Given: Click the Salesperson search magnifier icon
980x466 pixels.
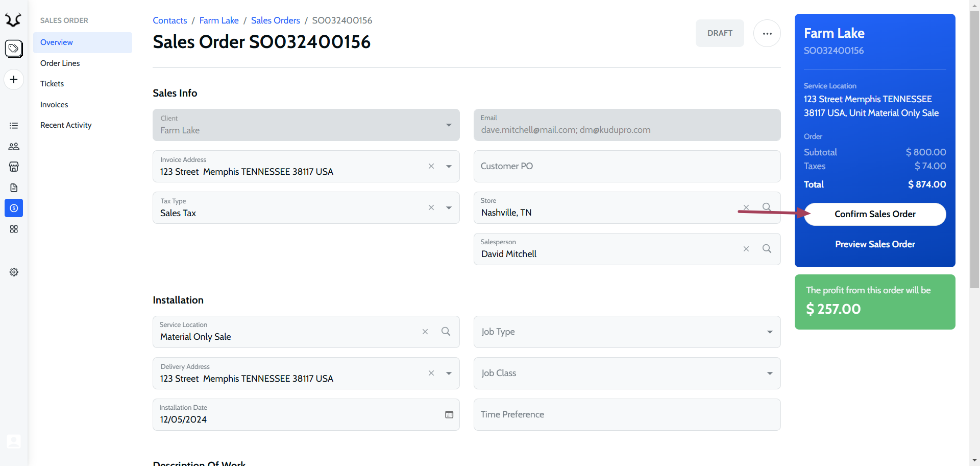Looking at the screenshot, I should 767,249.
